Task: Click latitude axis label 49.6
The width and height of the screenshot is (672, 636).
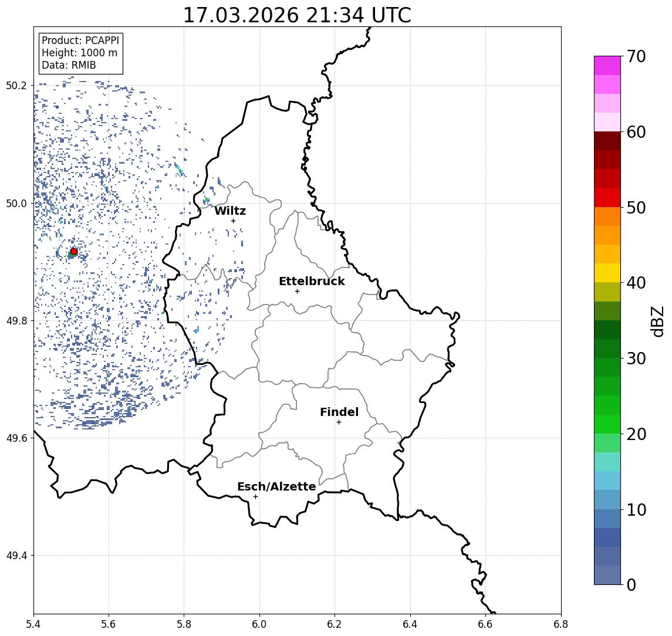Action: click(x=16, y=438)
